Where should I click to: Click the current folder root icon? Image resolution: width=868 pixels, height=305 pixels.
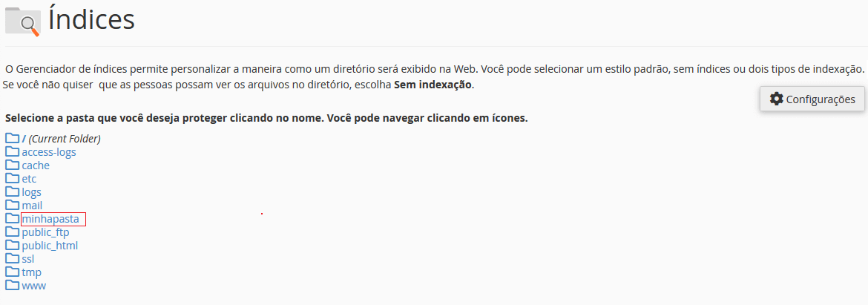point(12,138)
